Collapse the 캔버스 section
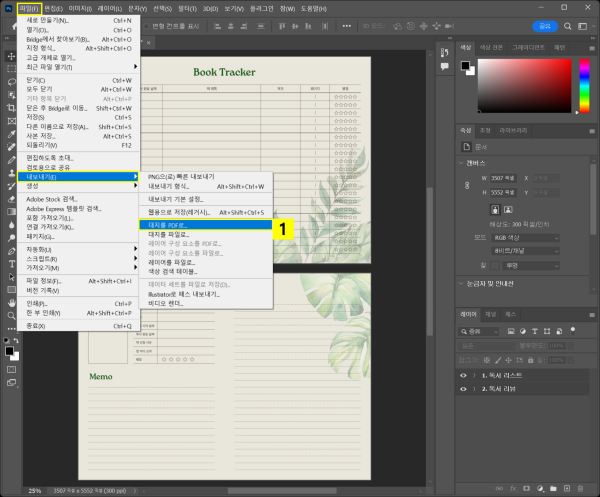Image resolution: width=600 pixels, height=497 pixels. point(461,163)
